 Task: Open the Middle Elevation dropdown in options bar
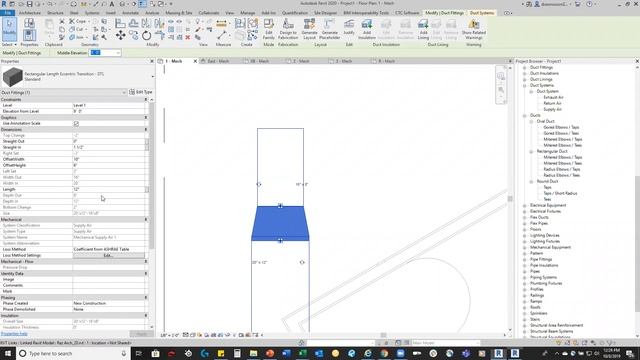tap(118, 53)
